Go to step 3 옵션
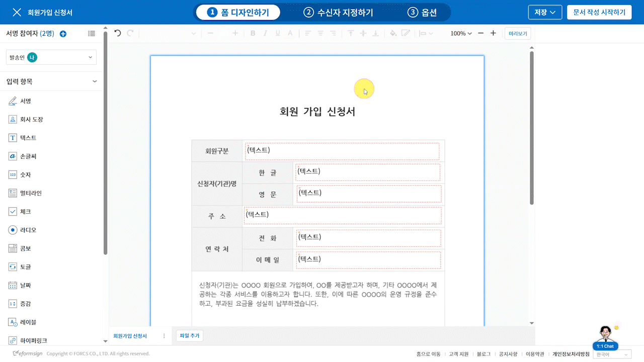 422,13
